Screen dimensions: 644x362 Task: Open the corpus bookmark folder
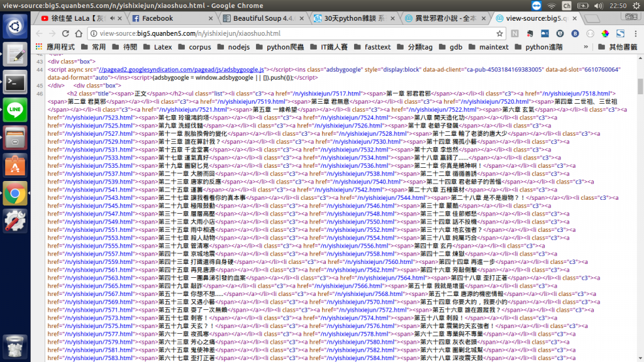pyautogui.click(x=195, y=47)
